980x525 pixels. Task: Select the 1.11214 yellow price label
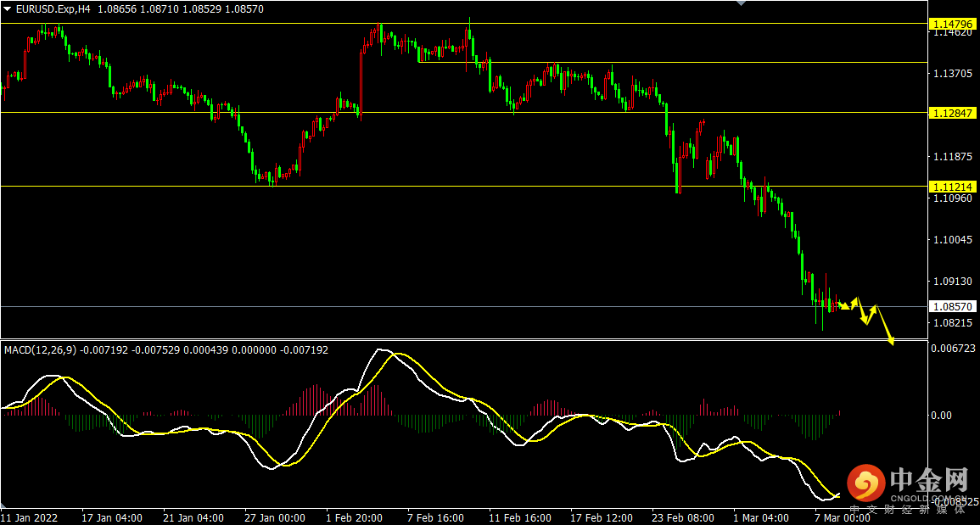(952, 187)
